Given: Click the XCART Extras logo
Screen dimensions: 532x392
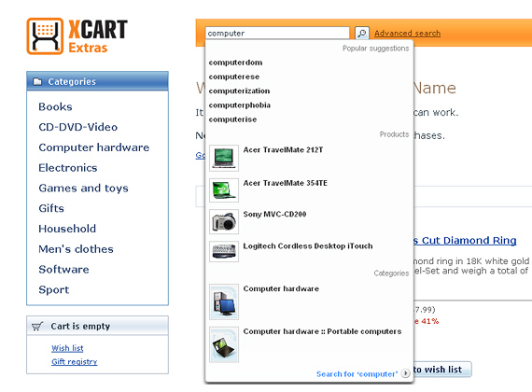Looking at the screenshot, I should 77,36.
